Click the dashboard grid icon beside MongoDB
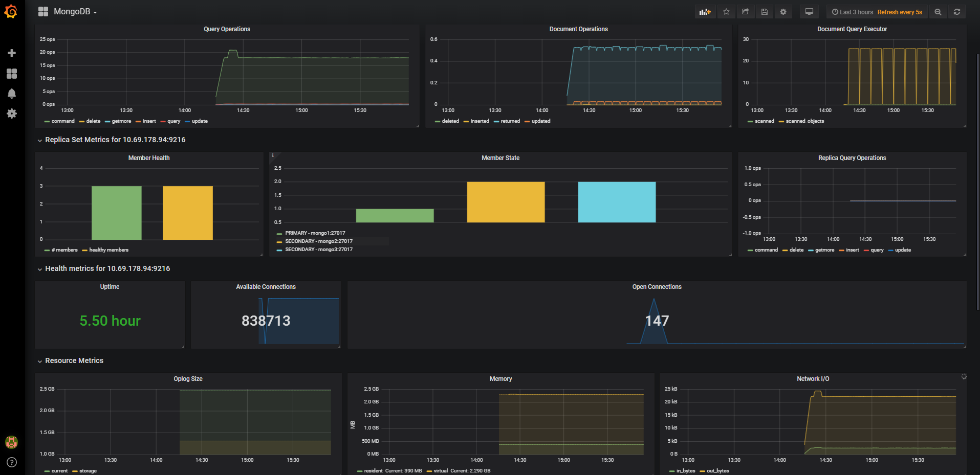Screen dimensions: 980x475 pyautogui.click(x=43, y=11)
